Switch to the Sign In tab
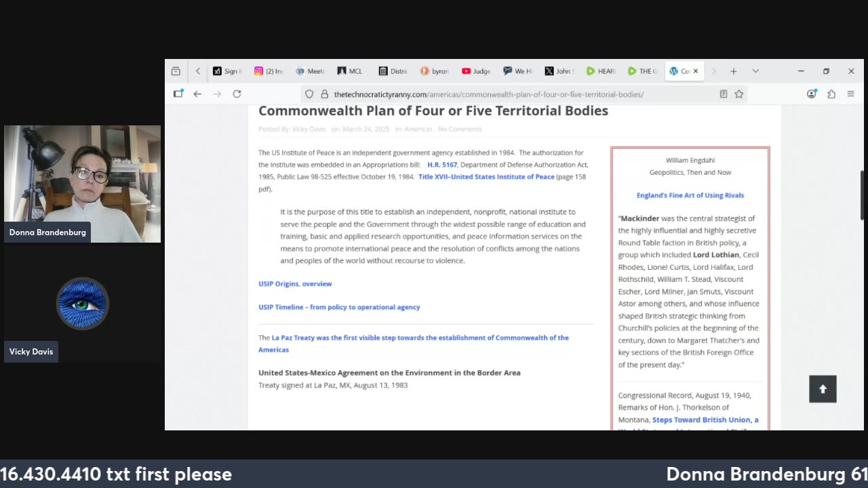868x488 pixels. pos(226,71)
